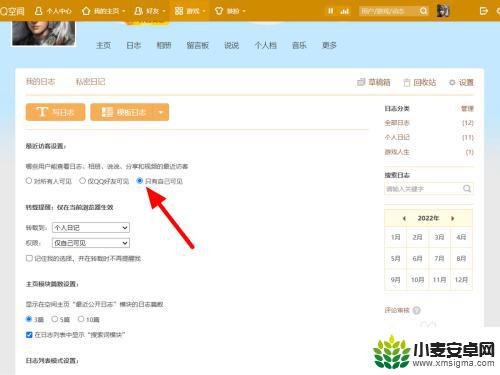Uncheck 在日志列表中显示搜索词模块 box
Viewport: 500px width, 375px height.
tap(29, 335)
